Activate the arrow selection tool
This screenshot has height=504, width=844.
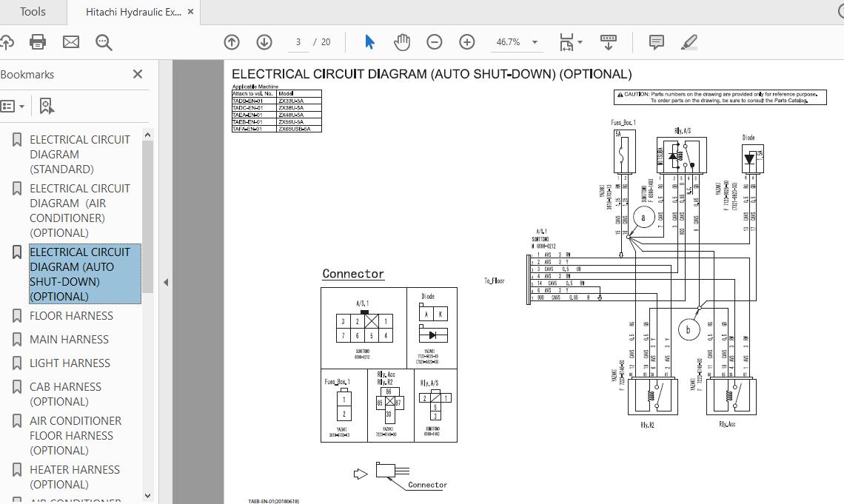click(369, 42)
